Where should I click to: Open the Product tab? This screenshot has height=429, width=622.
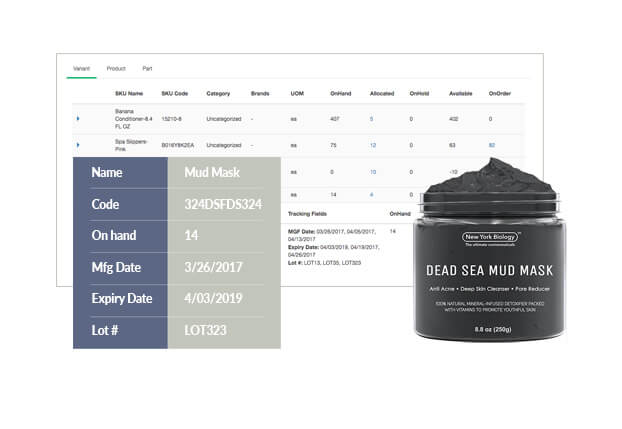[116, 69]
